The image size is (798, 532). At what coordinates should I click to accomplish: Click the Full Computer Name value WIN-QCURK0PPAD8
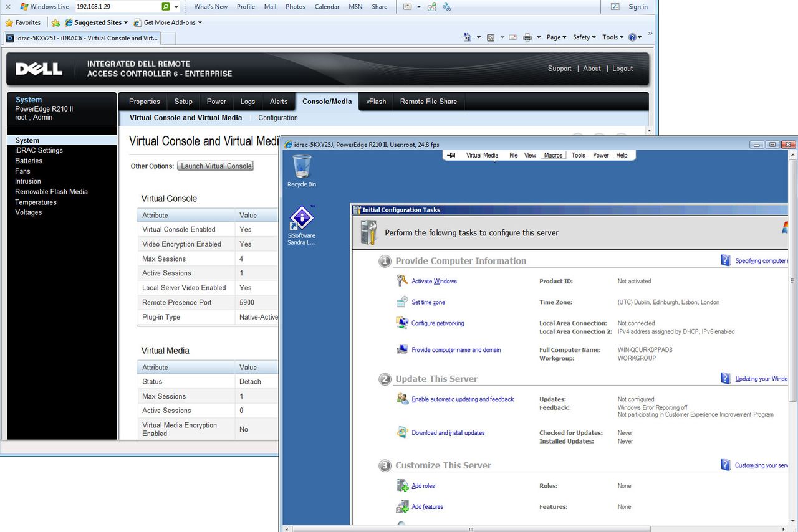pos(645,350)
